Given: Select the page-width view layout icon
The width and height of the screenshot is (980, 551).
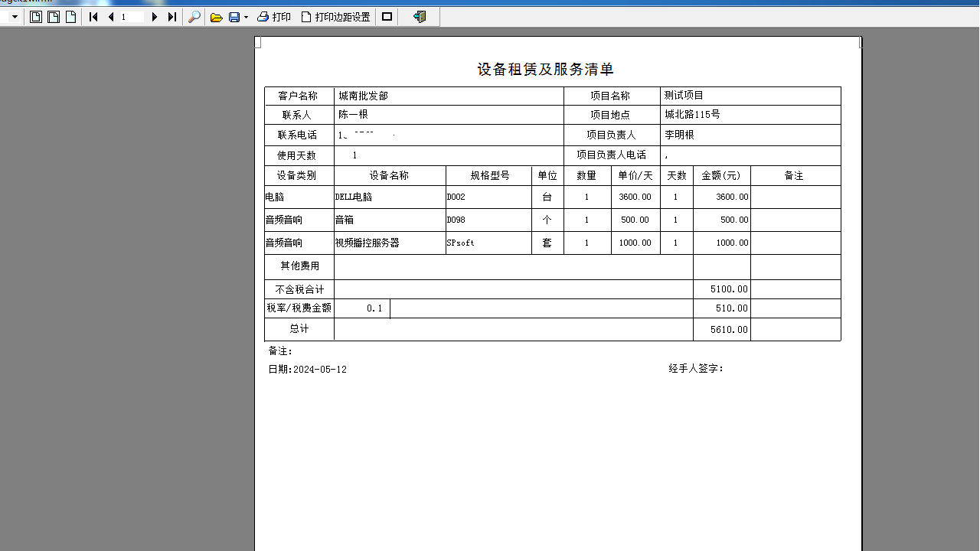Looking at the screenshot, I should coord(53,17).
